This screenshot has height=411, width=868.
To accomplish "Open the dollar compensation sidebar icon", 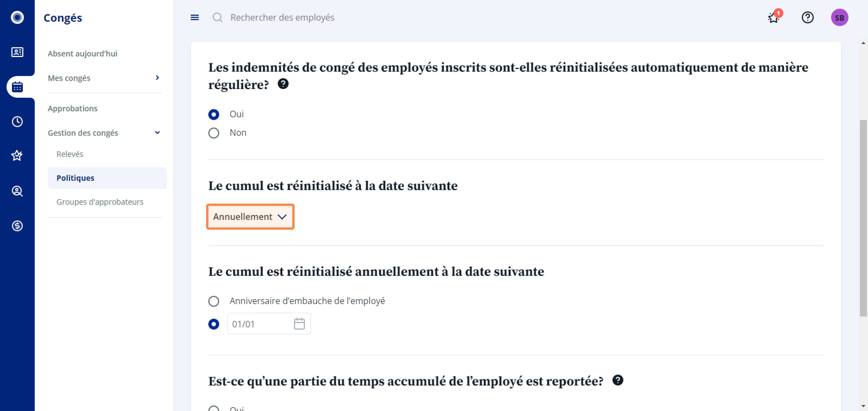I will click(17, 226).
